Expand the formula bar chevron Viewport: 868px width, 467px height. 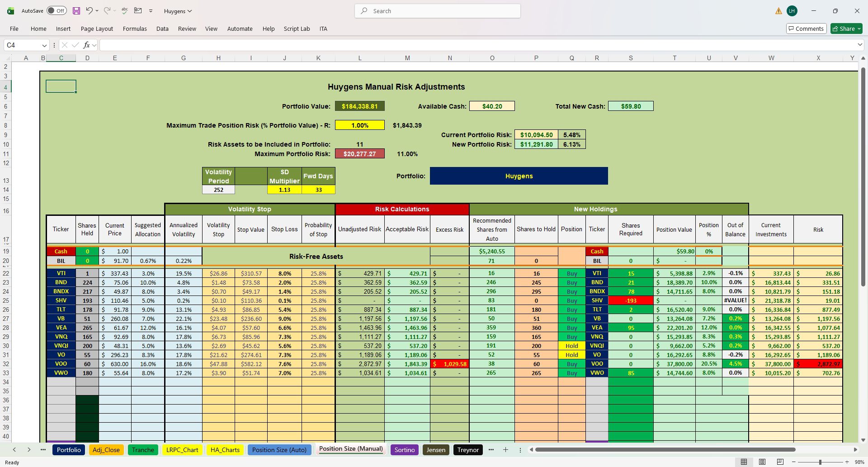(859, 45)
